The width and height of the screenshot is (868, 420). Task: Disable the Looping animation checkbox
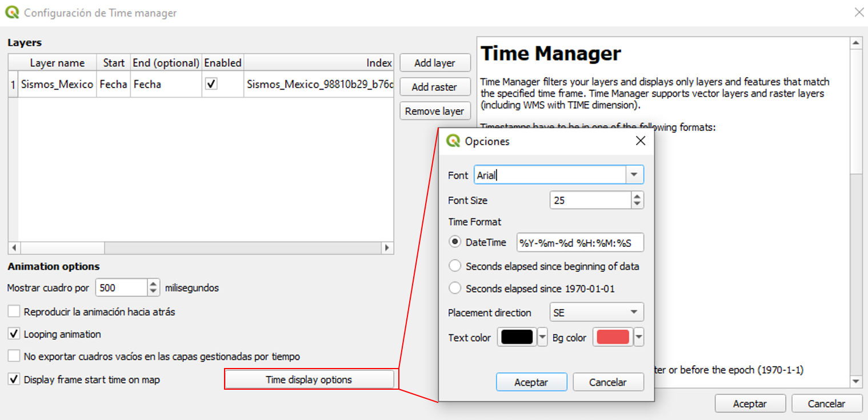pyautogui.click(x=14, y=334)
